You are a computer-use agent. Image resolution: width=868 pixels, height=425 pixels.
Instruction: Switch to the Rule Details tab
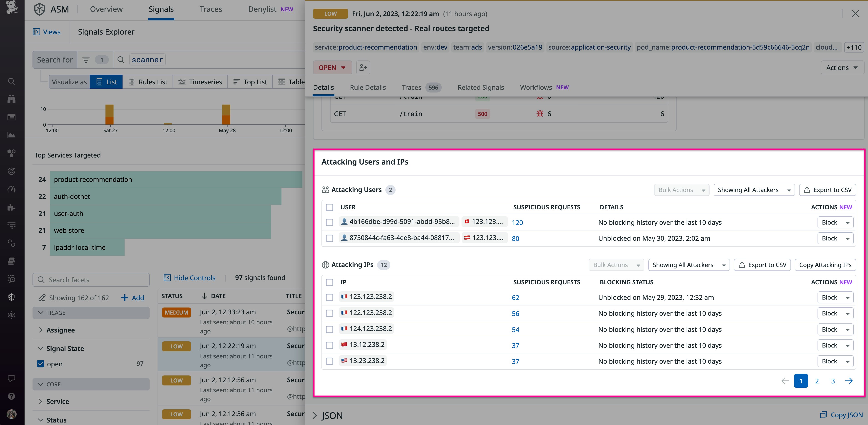(x=368, y=87)
